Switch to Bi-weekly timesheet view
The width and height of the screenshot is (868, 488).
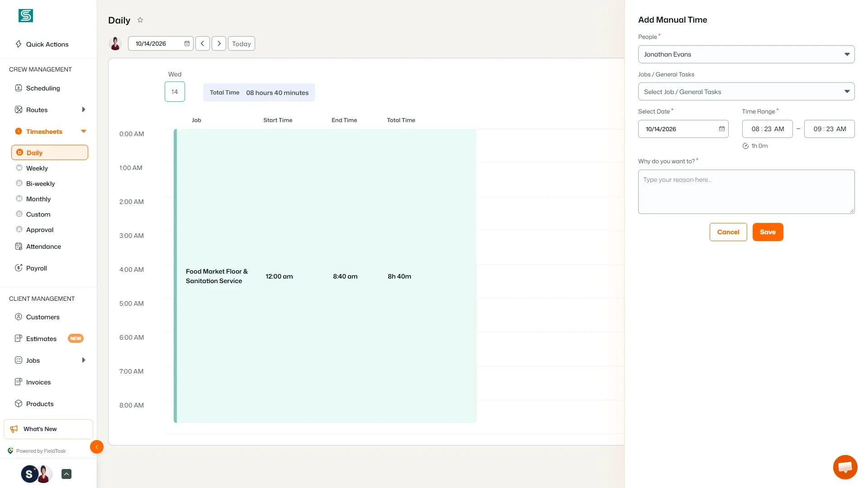pyautogui.click(x=40, y=184)
